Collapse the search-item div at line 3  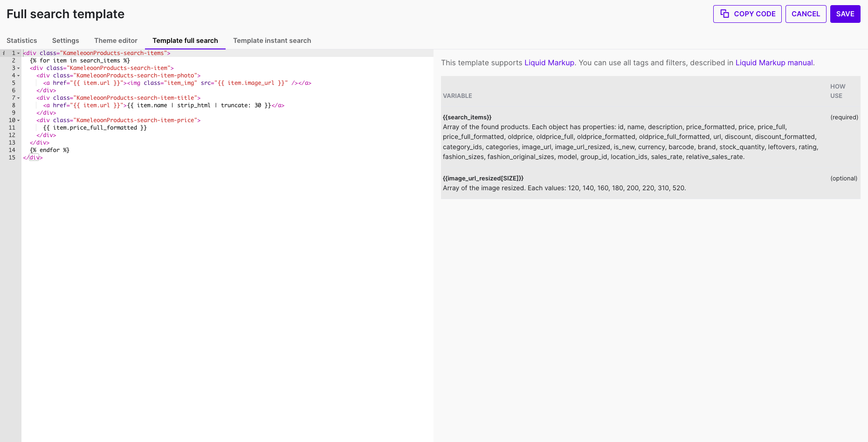click(19, 68)
